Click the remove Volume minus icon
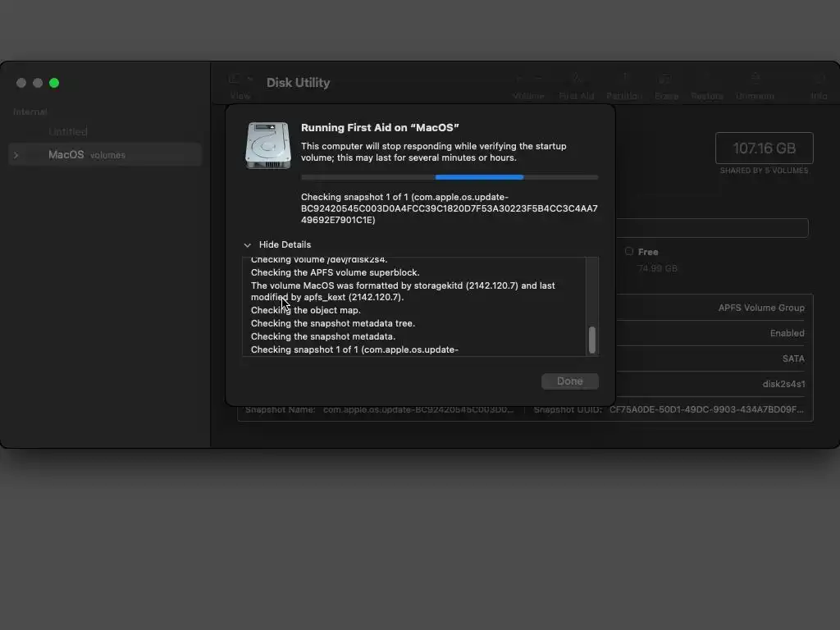 click(x=538, y=80)
